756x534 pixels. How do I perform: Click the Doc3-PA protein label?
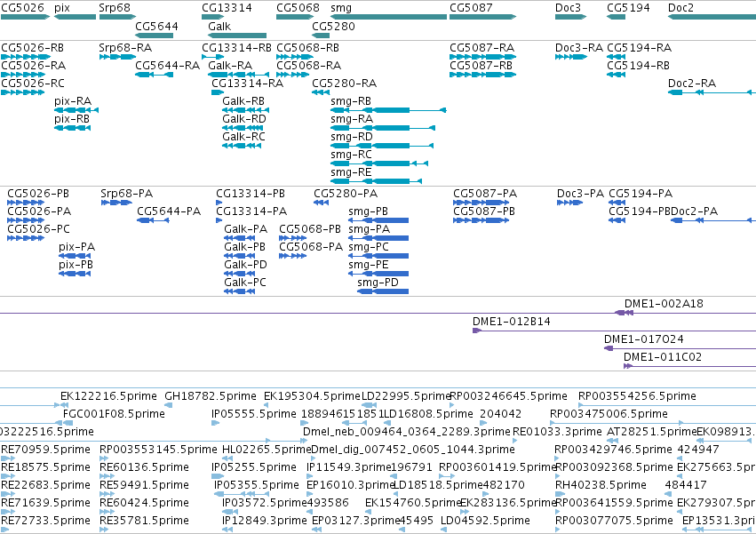tap(580, 194)
